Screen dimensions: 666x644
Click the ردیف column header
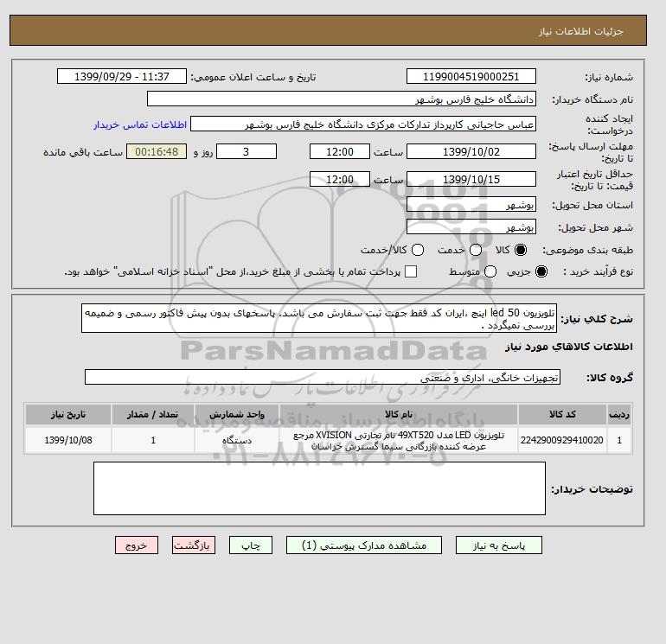click(619, 414)
